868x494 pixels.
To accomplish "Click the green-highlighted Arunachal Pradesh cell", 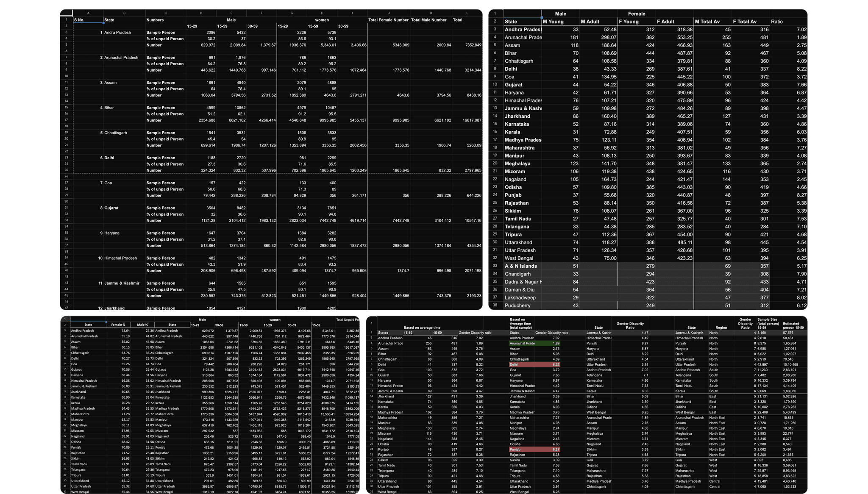I will (521, 343).
